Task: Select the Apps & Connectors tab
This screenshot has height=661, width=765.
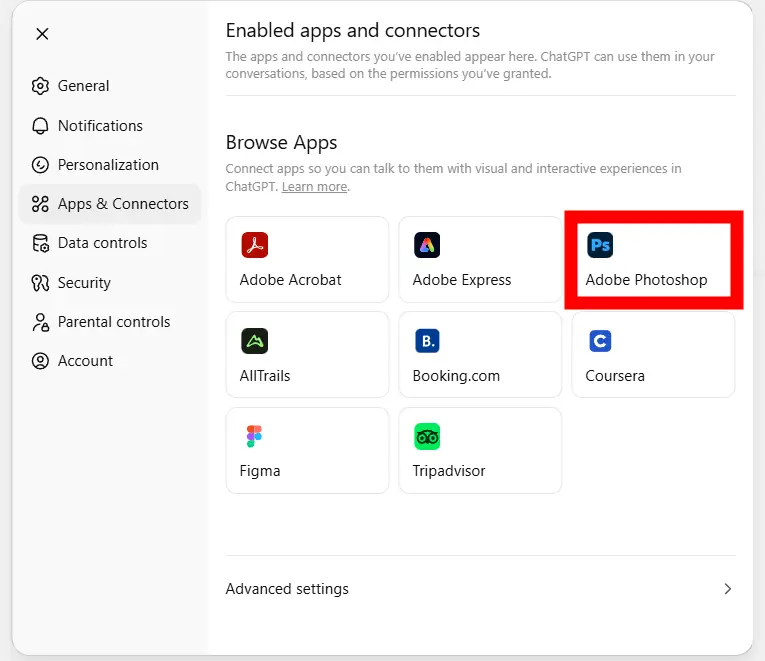Action: coord(122,204)
